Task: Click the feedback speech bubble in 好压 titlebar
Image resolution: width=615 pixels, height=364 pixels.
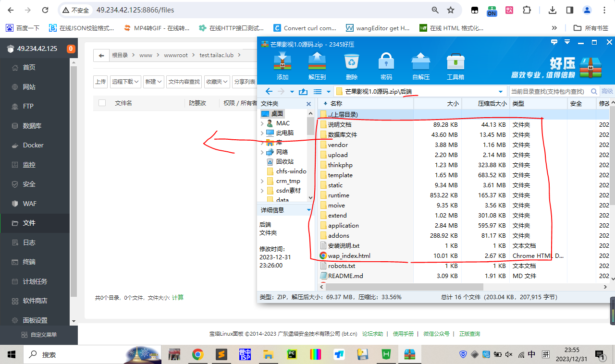Action: coord(554,43)
